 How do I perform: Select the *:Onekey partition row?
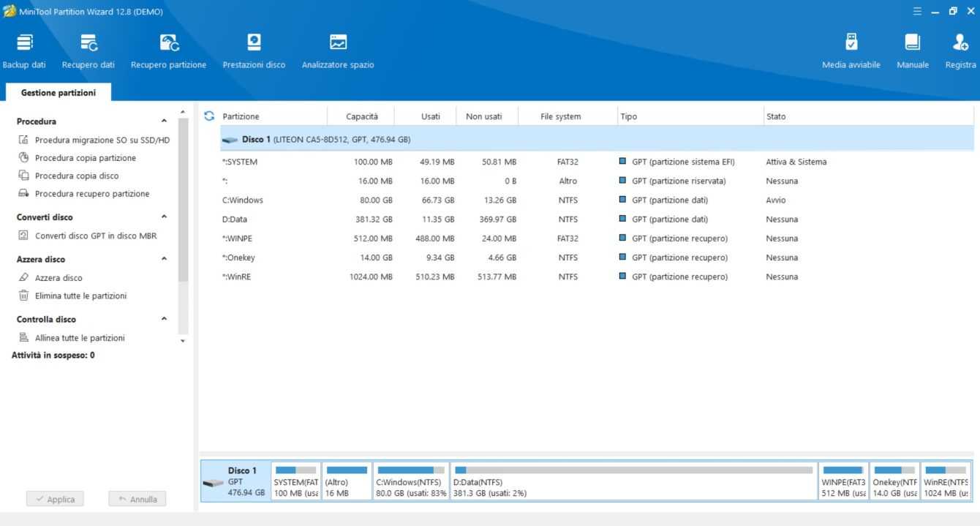(x=597, y=258)
